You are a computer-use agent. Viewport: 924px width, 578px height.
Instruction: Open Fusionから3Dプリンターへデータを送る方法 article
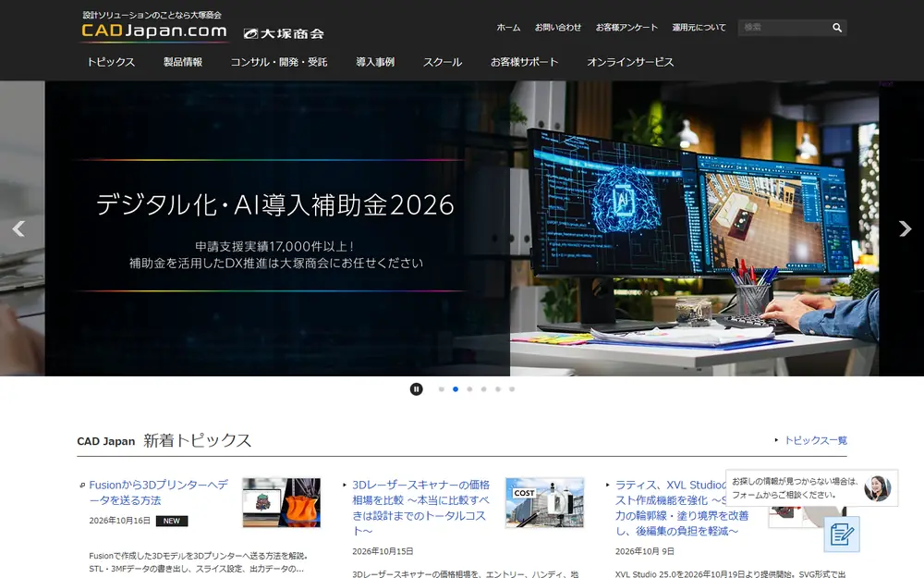coord(159,493)
